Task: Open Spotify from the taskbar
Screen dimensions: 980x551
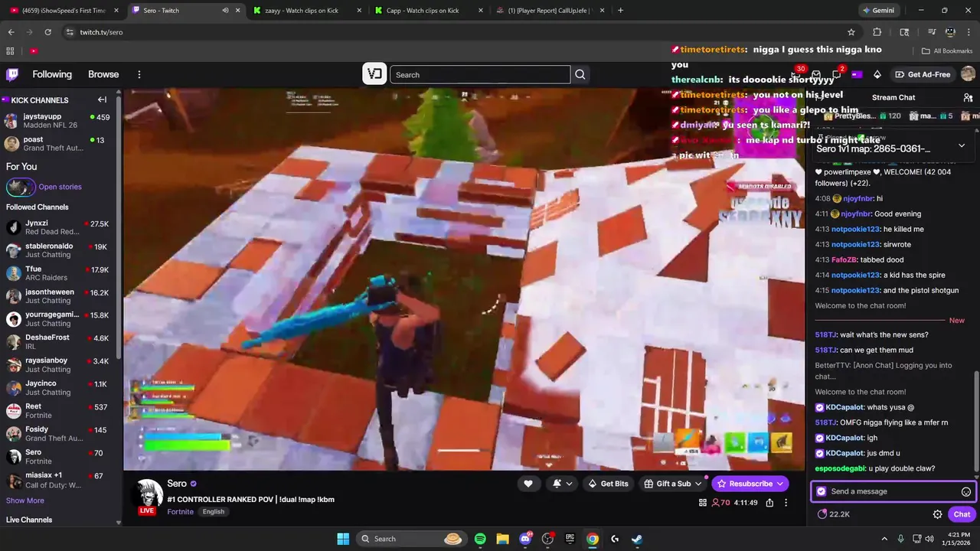Action: [x=480, y=539]
